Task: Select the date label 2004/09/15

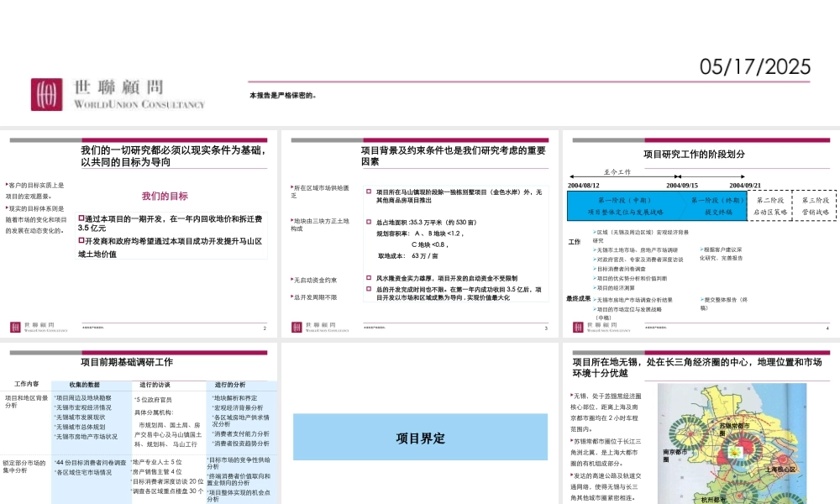Action: (682, 186)
